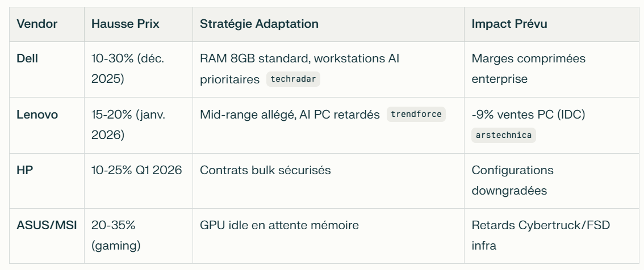Select the Lenovo vendor cell
The width and height of the screenshot is (644, 270).
(x=37, y=115)
